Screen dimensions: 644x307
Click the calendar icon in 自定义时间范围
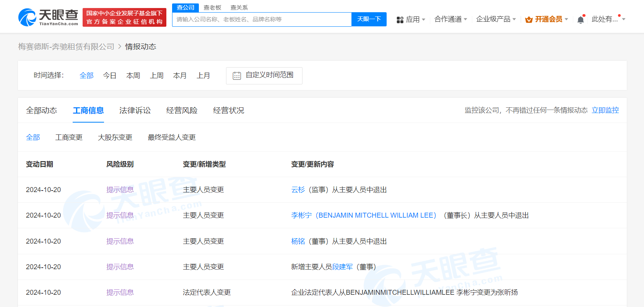point(237,76)
